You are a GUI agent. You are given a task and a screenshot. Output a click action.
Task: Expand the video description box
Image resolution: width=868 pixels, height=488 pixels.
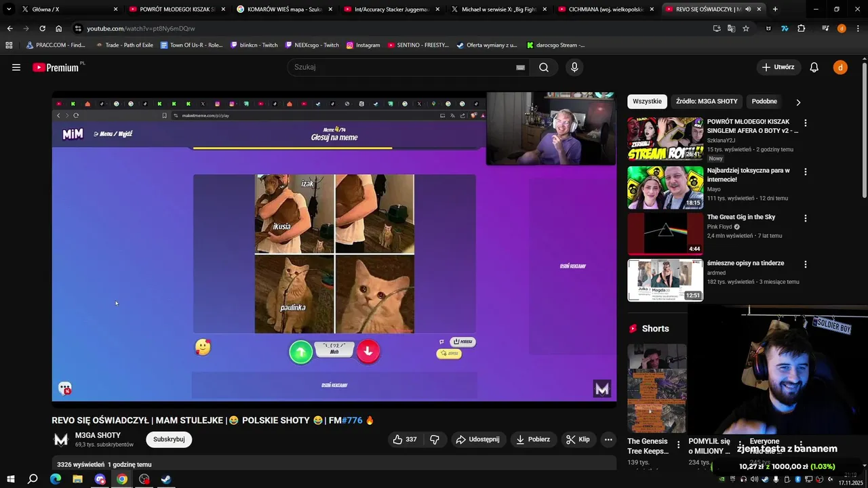pyautogui.click(x=334, y=464)
